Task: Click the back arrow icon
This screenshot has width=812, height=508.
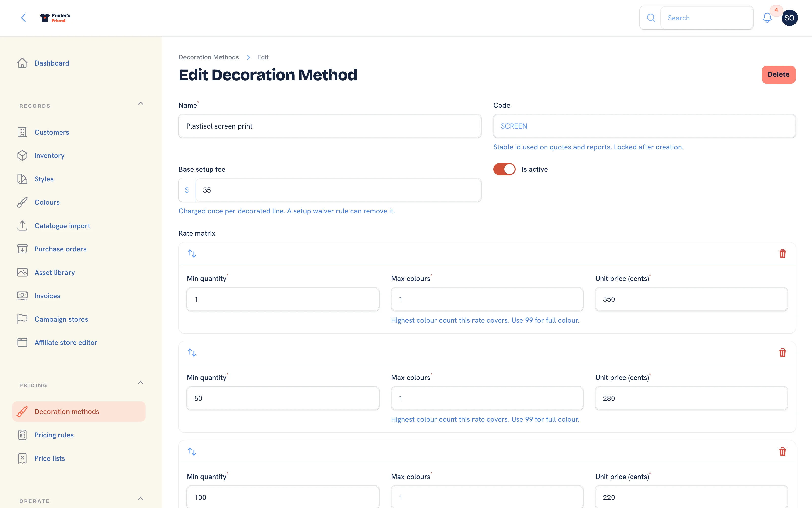Action: point(24,18)
